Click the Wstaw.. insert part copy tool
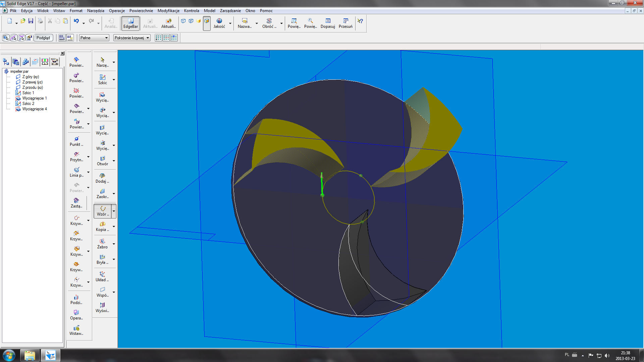 click(x=76, y=330)
